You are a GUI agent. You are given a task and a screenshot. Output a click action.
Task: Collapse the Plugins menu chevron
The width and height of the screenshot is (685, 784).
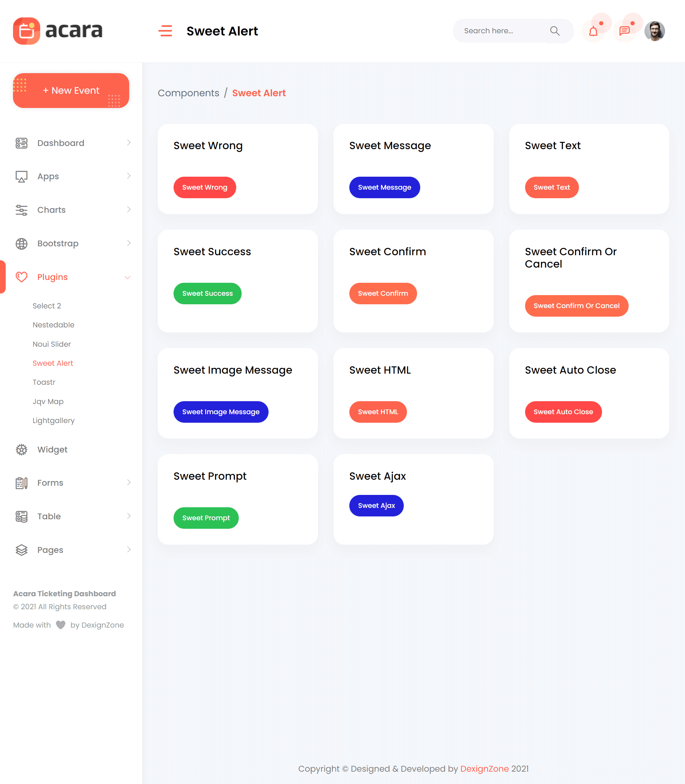pos(128,277)
